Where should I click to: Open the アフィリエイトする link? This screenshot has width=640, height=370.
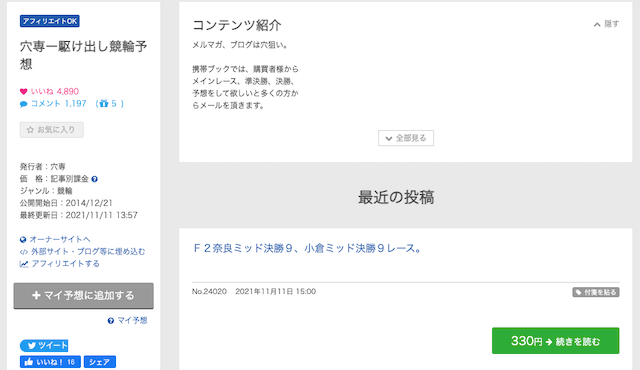[x=65, y=264]
